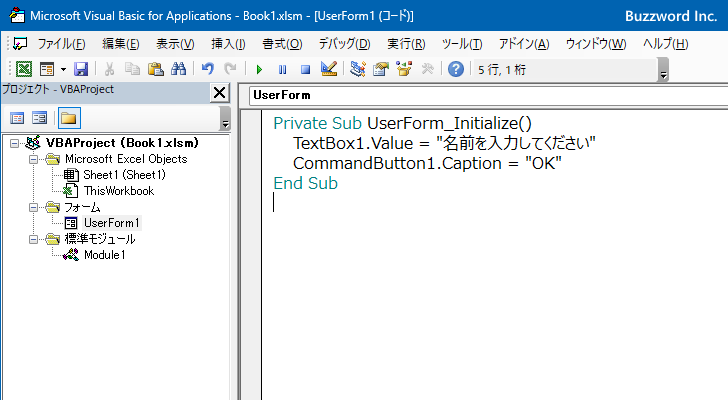Click the Break pause icon
This screenshot has height=400, width=728.
click(x=282, y=70)
